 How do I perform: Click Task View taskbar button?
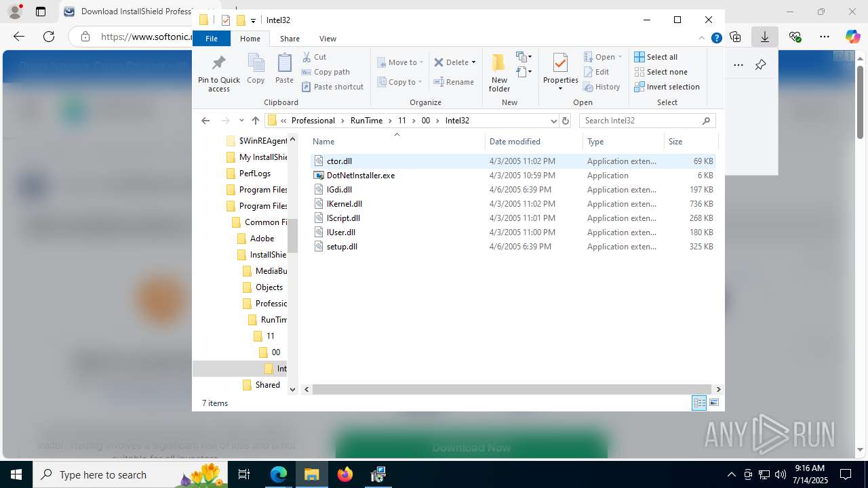245,474
